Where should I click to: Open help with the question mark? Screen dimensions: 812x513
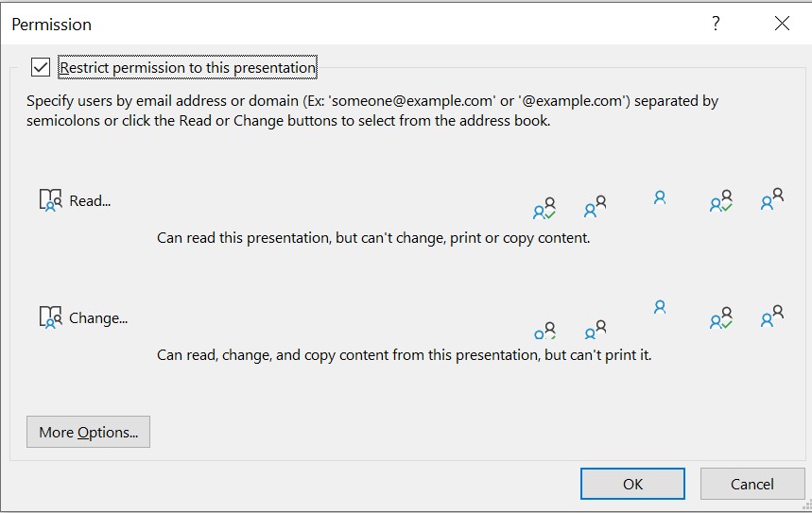tap(716, 24)
